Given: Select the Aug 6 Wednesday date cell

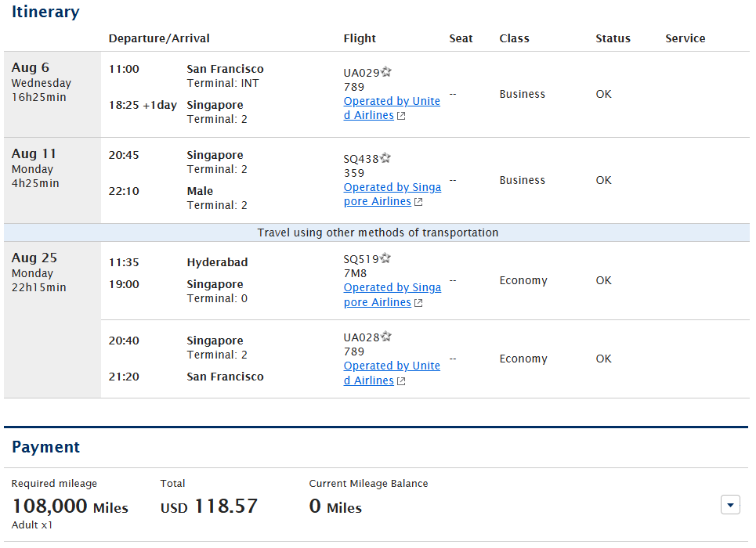Looking at the screenshot, I should (x=52, y=95).
